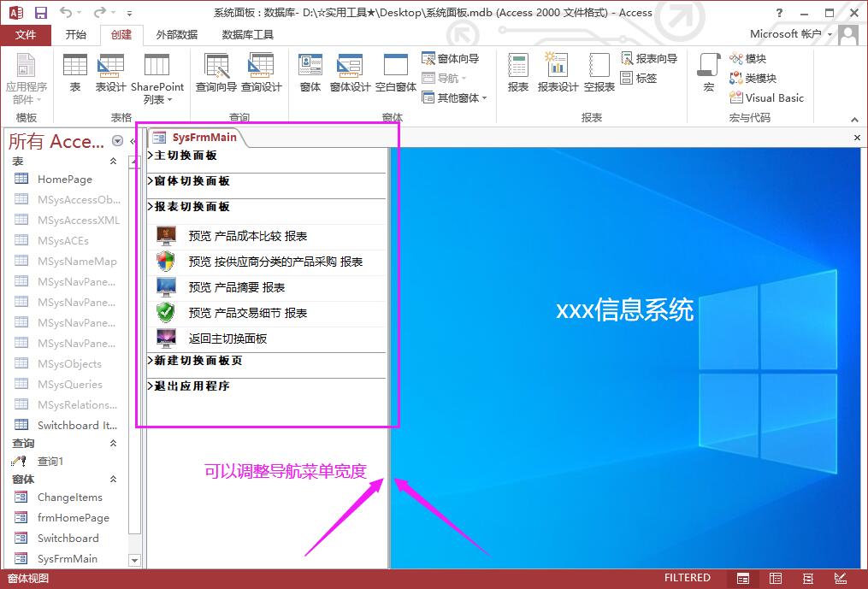Screen dimensions: 868x589
Task: Open the 其他窗体 dropdown
Action: point(455,98)
